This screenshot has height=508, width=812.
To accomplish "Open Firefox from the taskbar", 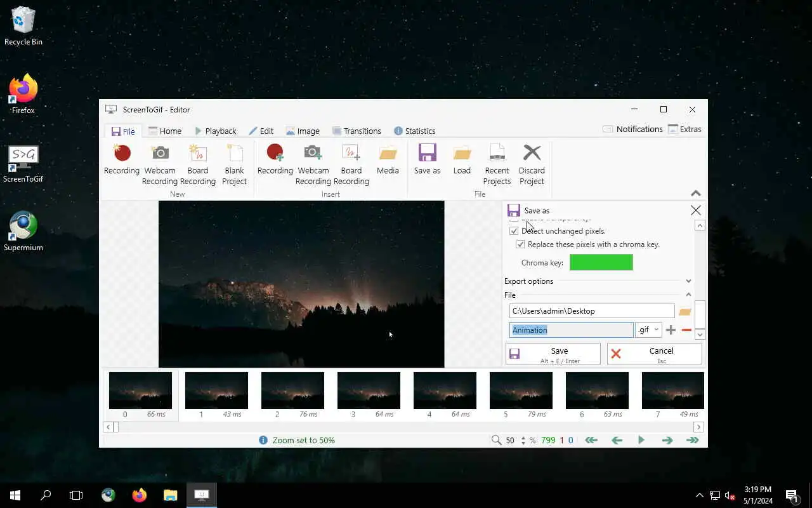I will click(140, 495).
